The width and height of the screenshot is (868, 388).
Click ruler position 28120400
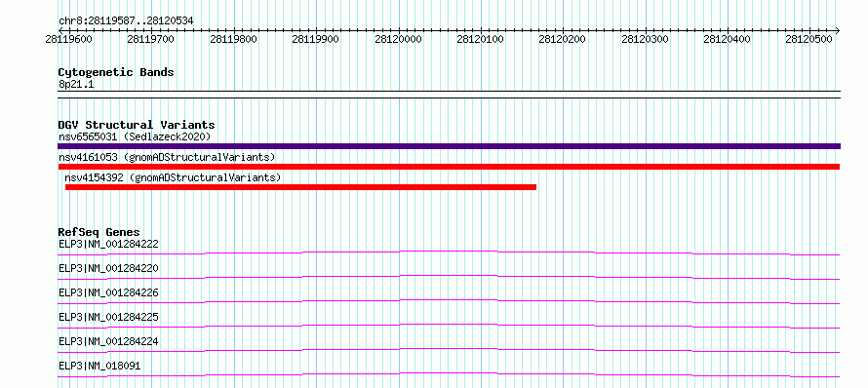727,39
